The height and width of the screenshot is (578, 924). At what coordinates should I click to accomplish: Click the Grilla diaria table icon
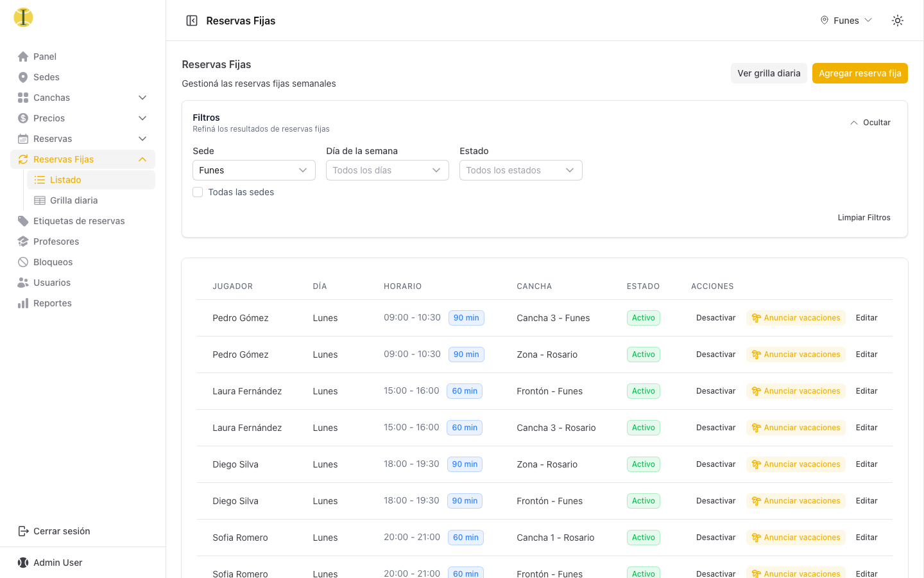pyautogui.click(x=40, y=200)
